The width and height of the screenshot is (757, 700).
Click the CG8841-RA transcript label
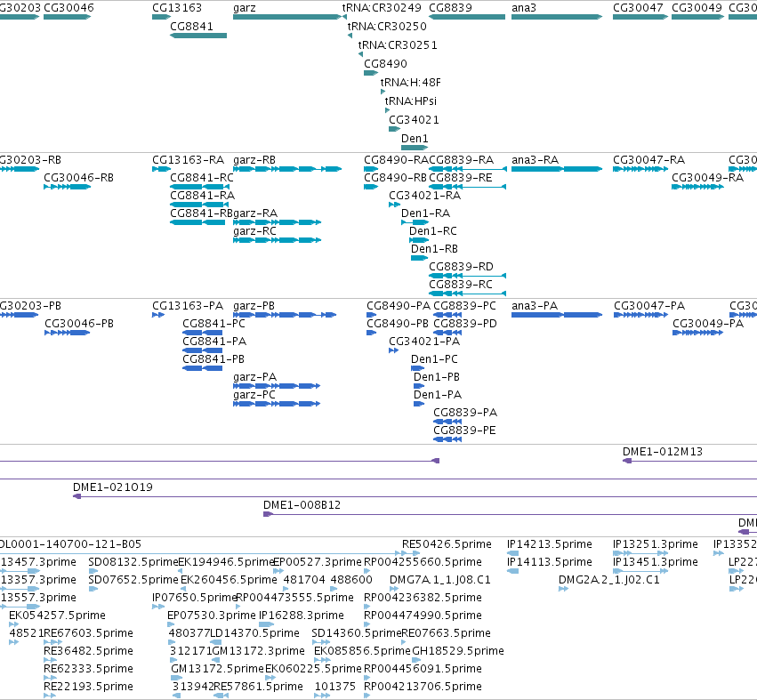(x=203, y=196)
